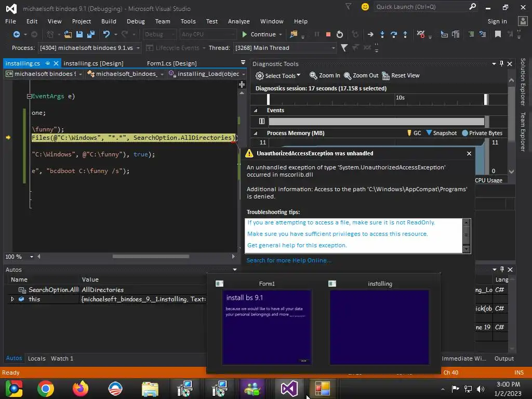Click the Save floppy disk icon
The image size is (532, 399).
click(x=79, y=34)
